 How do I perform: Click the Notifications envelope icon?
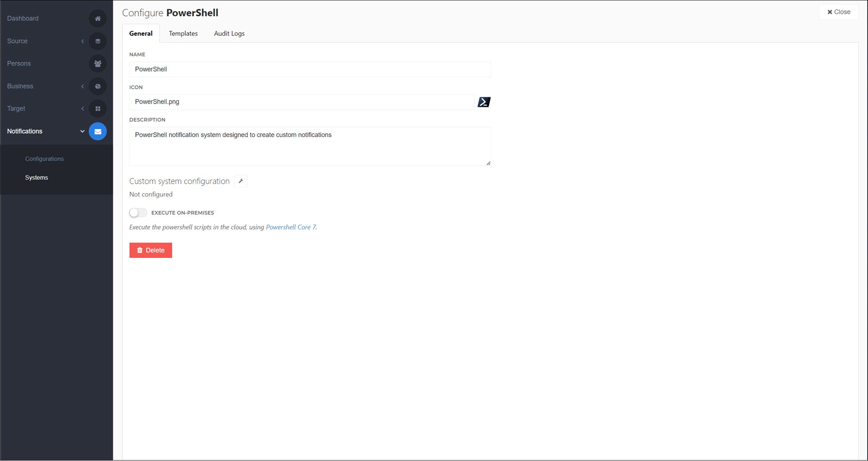click(x=98, y=132)
